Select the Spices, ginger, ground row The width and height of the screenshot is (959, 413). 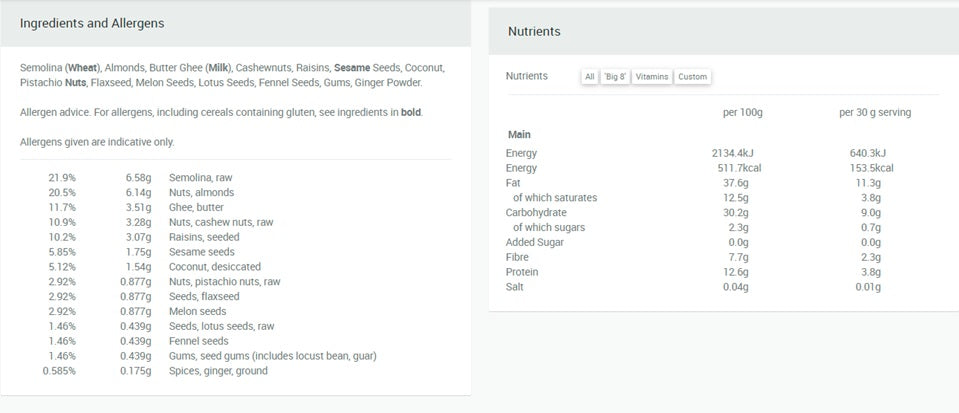[218, 371]
